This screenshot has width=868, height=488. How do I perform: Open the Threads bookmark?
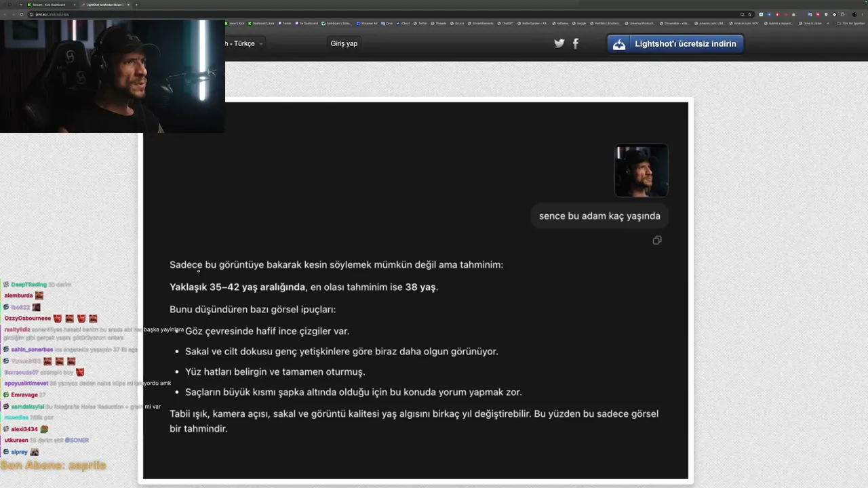[439, 23]
